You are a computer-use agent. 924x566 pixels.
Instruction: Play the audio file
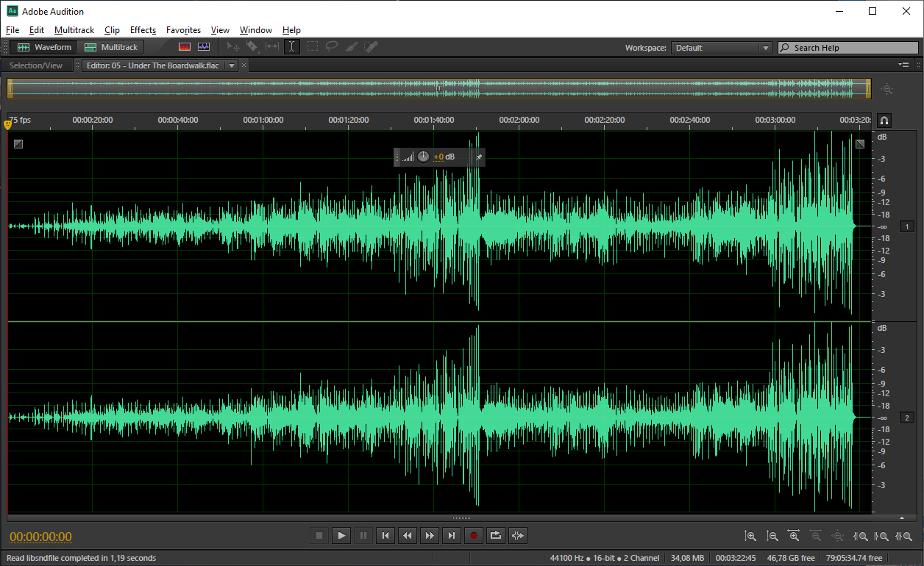pos(341,536)
